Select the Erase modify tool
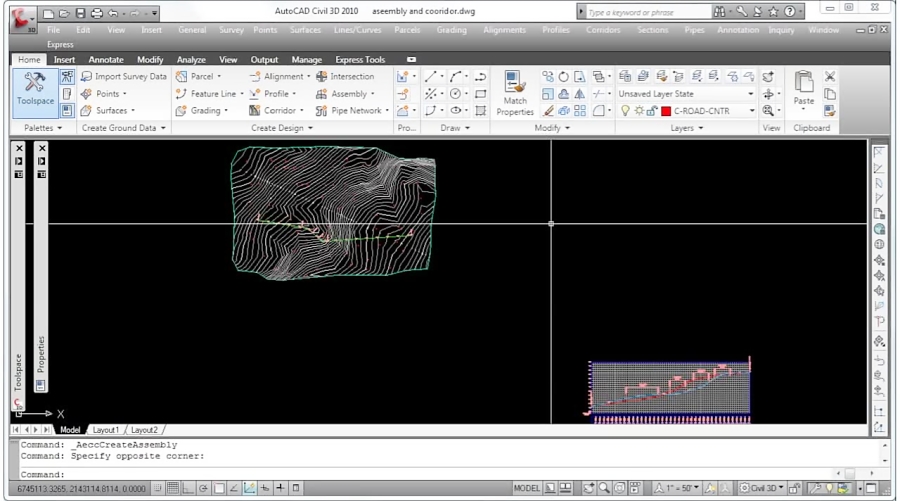The height and width of the screenshot is (501, 900). pos(548,111)
